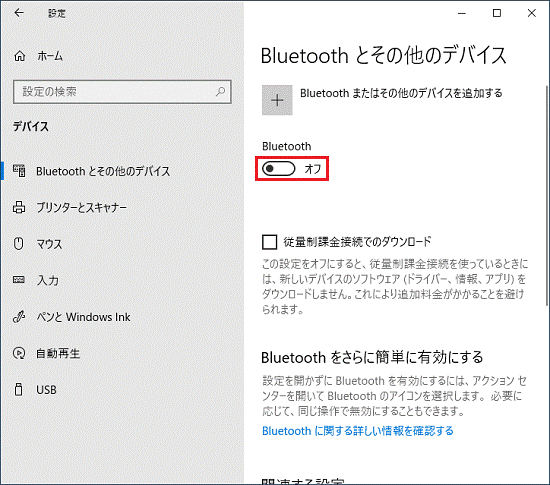Close the settings window

click(x=532, y=13)
